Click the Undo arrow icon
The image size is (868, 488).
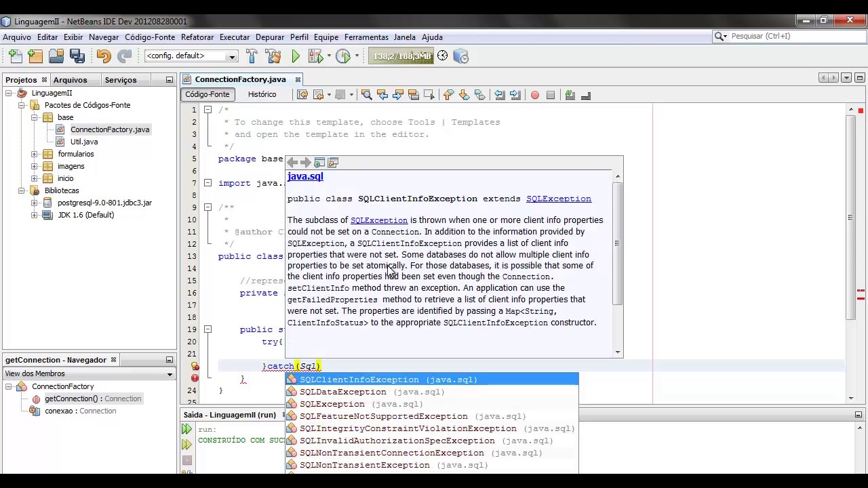coord(104,56)
